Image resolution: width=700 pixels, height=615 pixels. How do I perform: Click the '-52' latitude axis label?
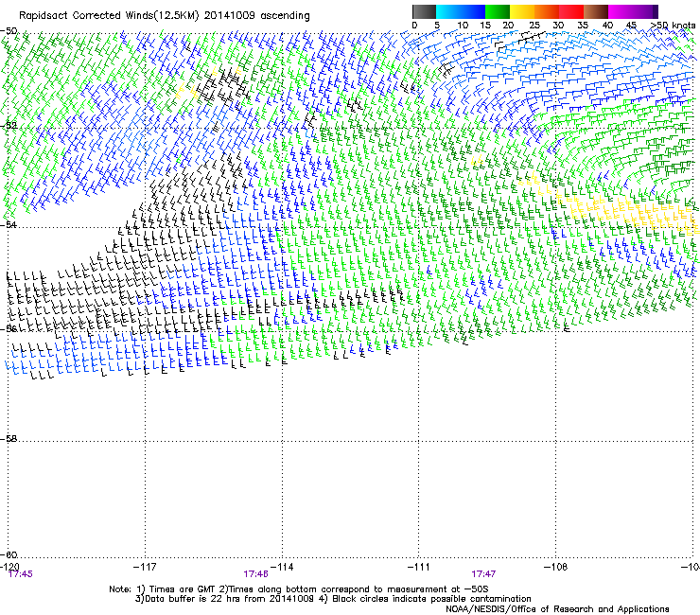(9, 126)
